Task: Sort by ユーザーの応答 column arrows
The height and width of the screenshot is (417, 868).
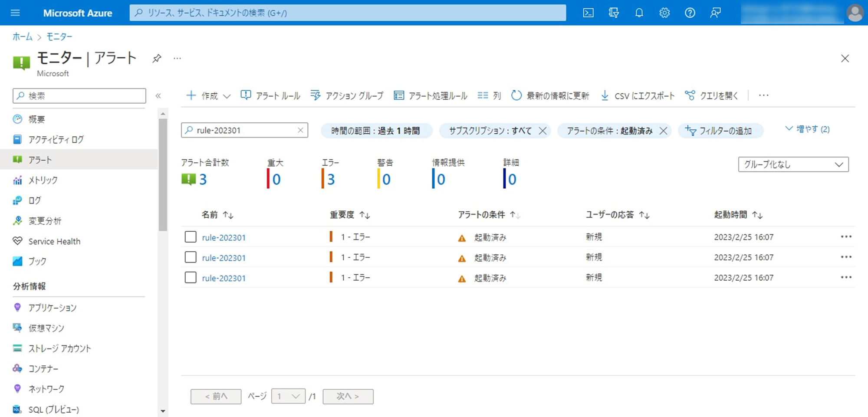Action: [x=644, y=215]
